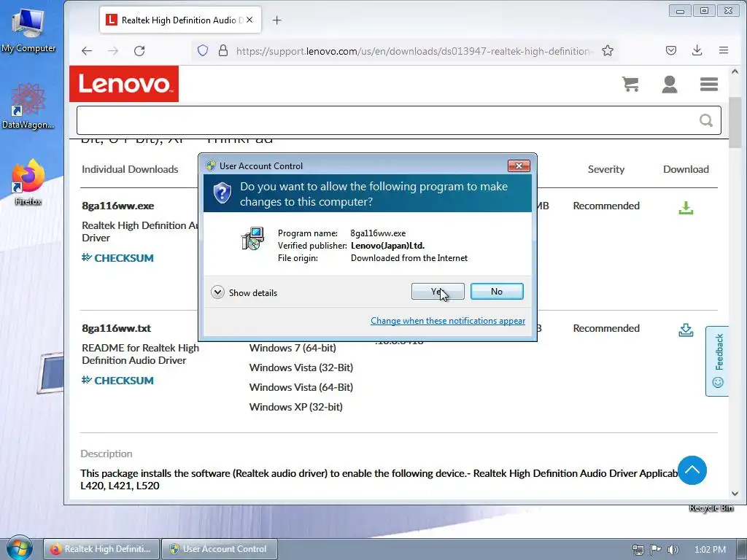Expand Show details in UAC dialog
Viewport: 747px width, 560px height.
pos(244,292)
